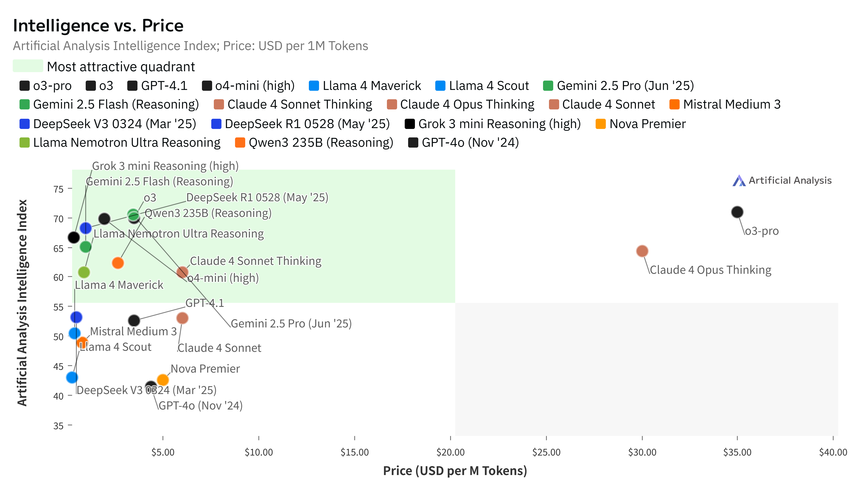Toggle GPT-4o (Nov '24) legend entry
The width and height of the screenshot is (868, 492).
[x=463, y=143]
